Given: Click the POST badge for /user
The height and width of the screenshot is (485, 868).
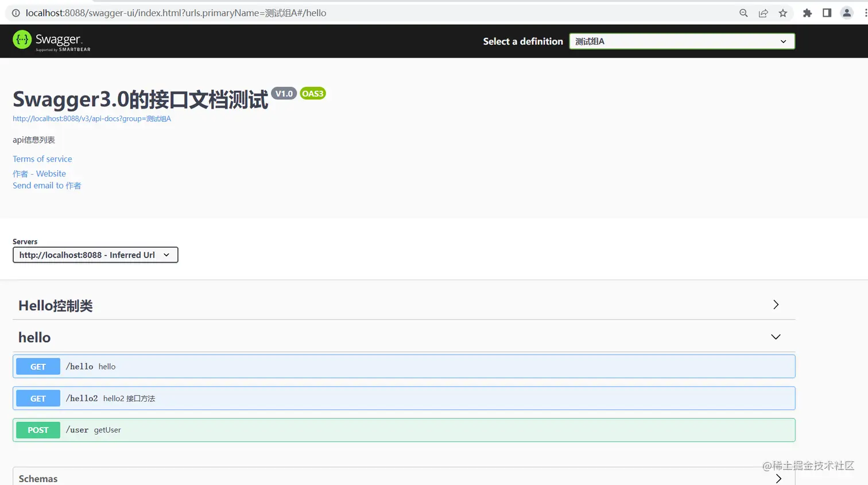Looking at the screenshot, I should click(x=38, y=430).
